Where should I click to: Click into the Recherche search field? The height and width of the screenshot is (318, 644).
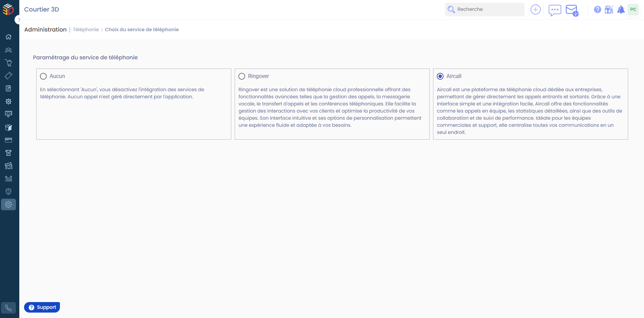coord(485,9)
